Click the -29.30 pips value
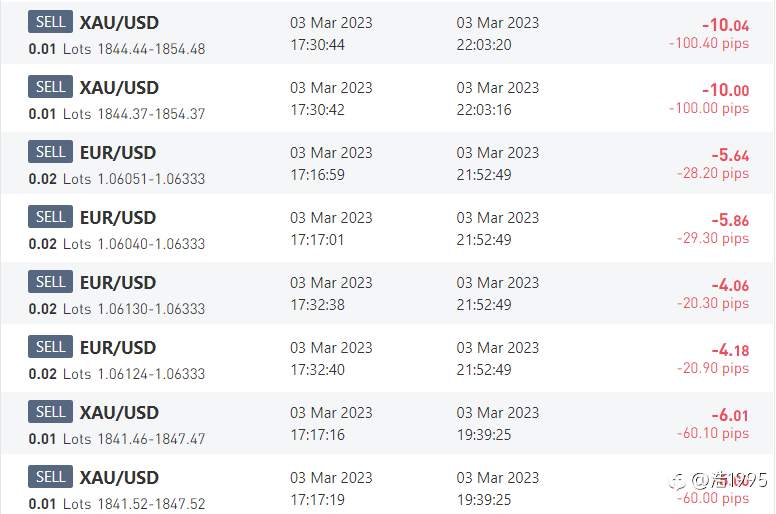 click(713, 238)
